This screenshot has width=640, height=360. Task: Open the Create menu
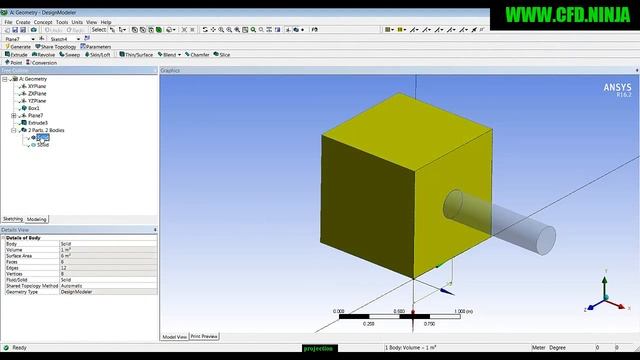click(x=23, y=22)
